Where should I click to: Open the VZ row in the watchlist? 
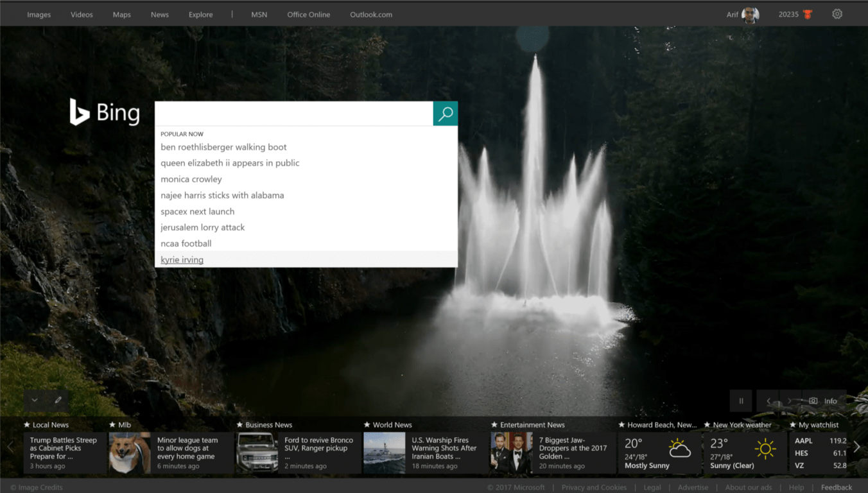tap(820, 465)
